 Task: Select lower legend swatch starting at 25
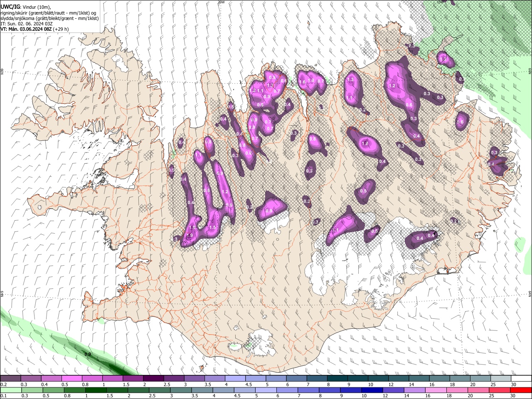click(x=500, y=390)
